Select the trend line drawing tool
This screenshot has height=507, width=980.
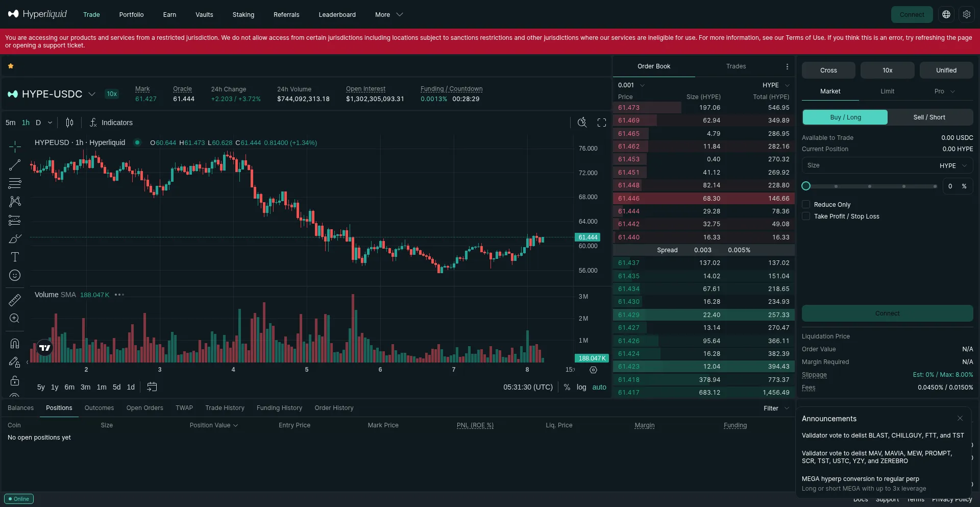pyautogui.click(x=15, y=165)
